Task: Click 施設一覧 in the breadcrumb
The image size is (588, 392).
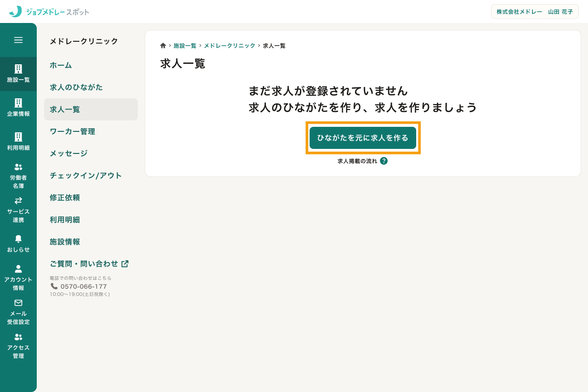Action: (x=185, y=46)
